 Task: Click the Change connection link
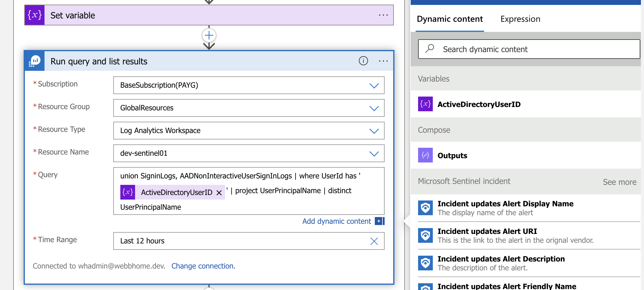203,266
